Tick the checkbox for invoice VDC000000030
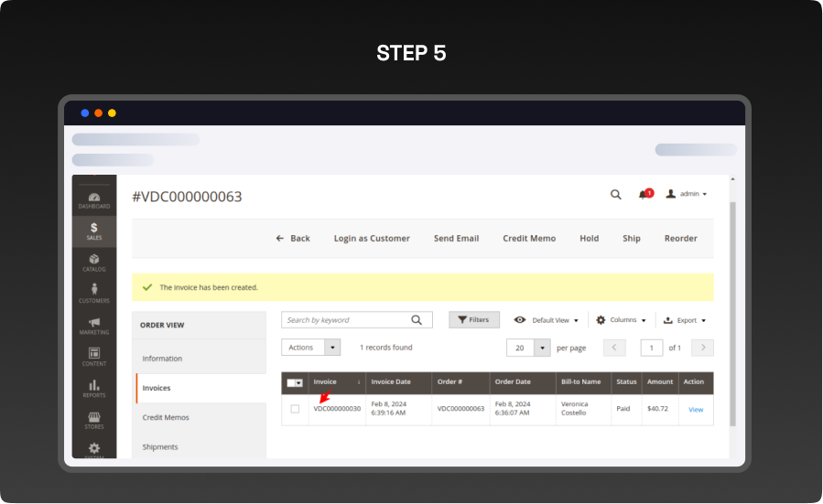This screenshot has height=504, width=823. click(295, 409)
